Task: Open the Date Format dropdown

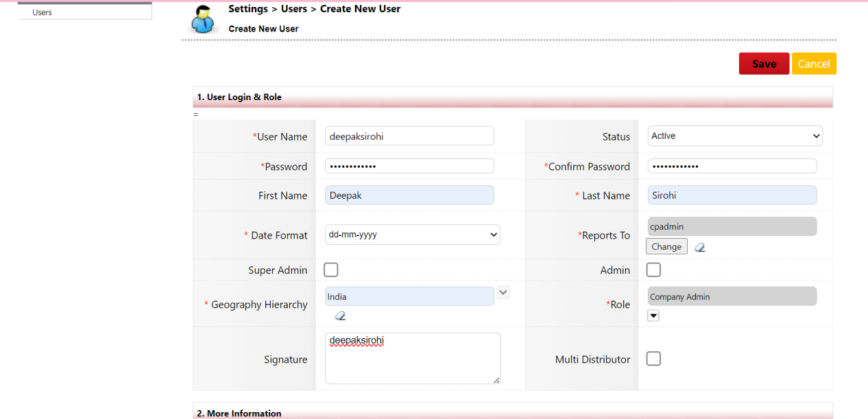Action: [x=413, y=235]
